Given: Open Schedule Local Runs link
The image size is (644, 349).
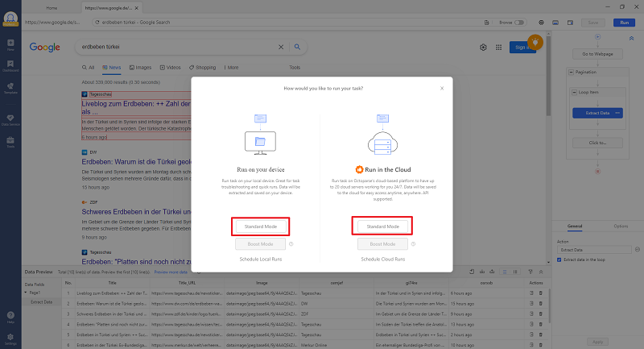Looking at the screenshot, I should click(260, 260).
